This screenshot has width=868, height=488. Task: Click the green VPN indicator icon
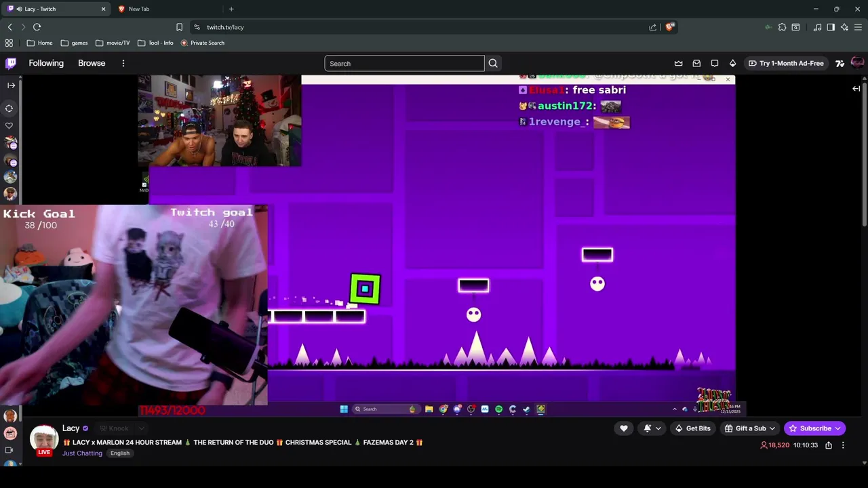tap(768, 27)
